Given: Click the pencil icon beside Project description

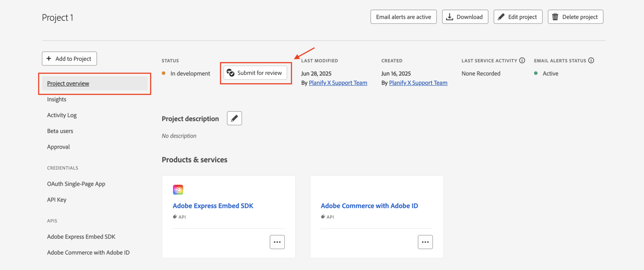Looking at the screenshot, I should [234, 118].
